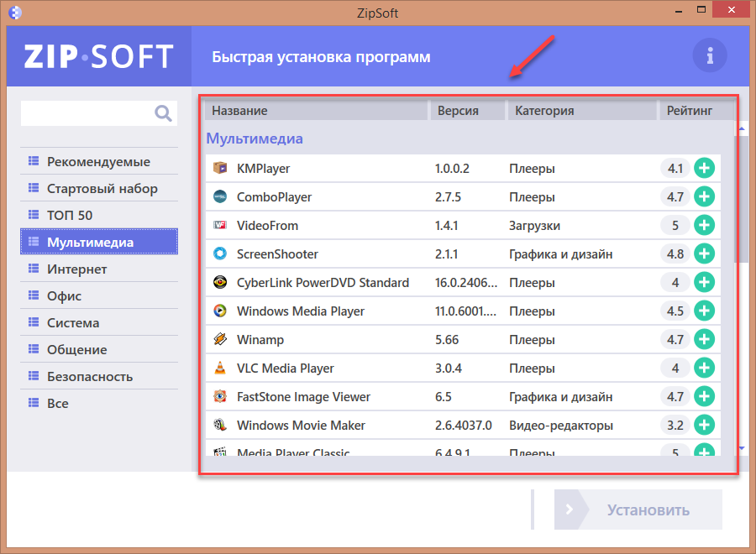The height and width of the screenshot is (554, 756).
Task: Add Windows Movie Maker using plus icon
Action: click(x=704, y=425)
